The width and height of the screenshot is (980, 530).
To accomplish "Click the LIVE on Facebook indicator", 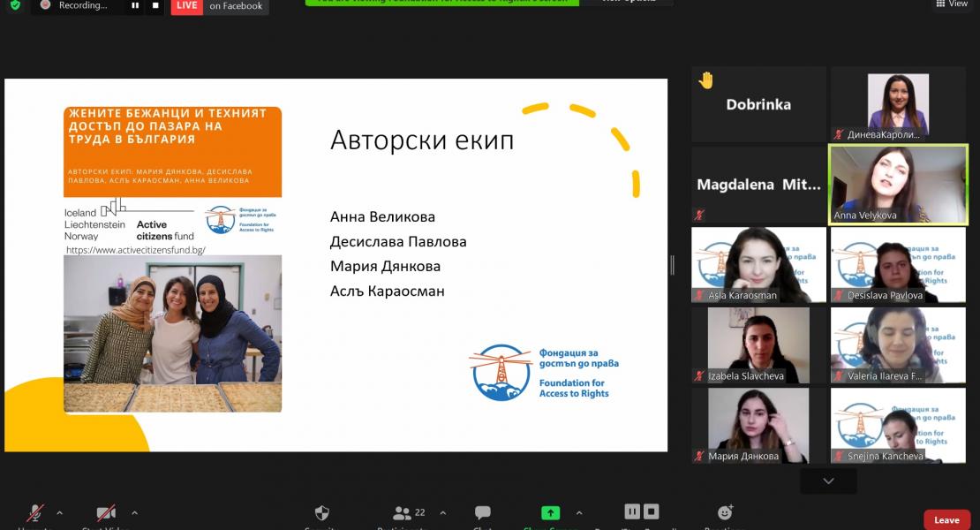I will tap(219, 6).
